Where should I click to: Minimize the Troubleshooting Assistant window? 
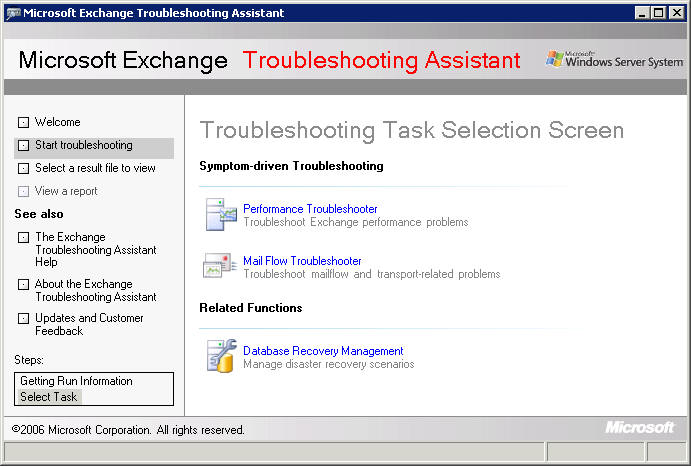643,13
